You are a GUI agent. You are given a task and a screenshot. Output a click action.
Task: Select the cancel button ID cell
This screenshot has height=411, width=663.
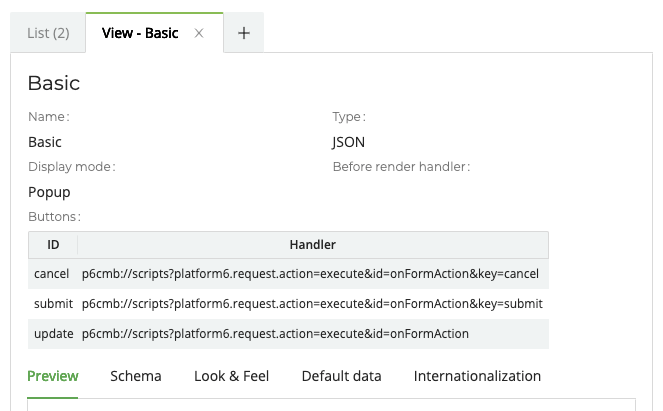[52, 274]
